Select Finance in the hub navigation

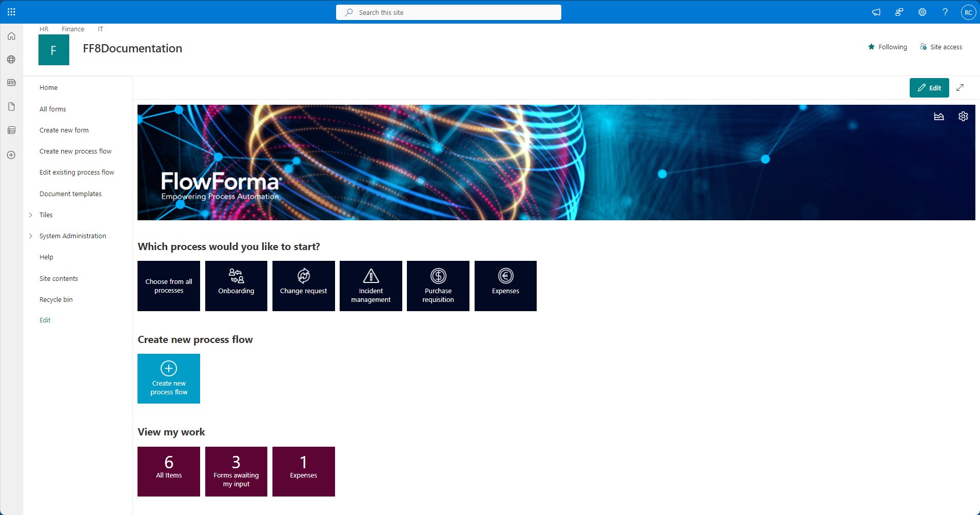[x=73, y=29]
